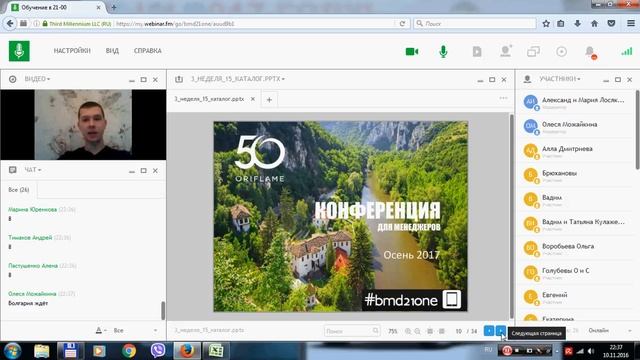Viewport: 640px width, 360px height.
Task: Click the invite participant icon in toolbar
Action: [506, 51]
